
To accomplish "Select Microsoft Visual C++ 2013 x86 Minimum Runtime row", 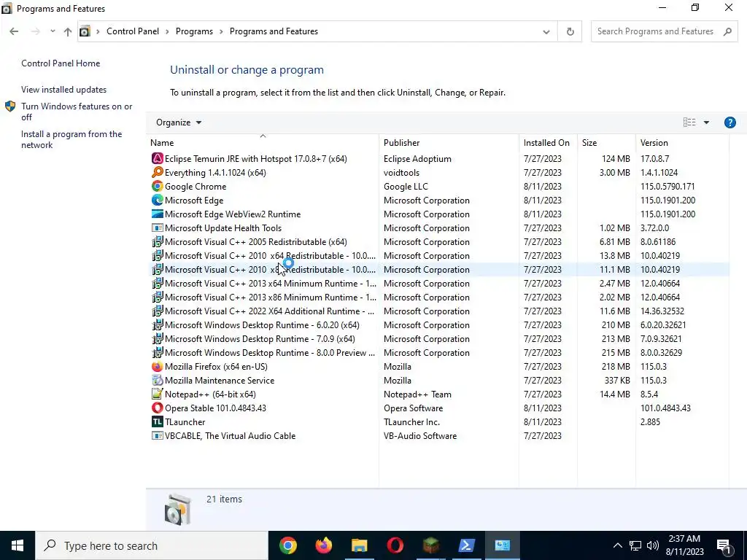I will coord(438,297).
